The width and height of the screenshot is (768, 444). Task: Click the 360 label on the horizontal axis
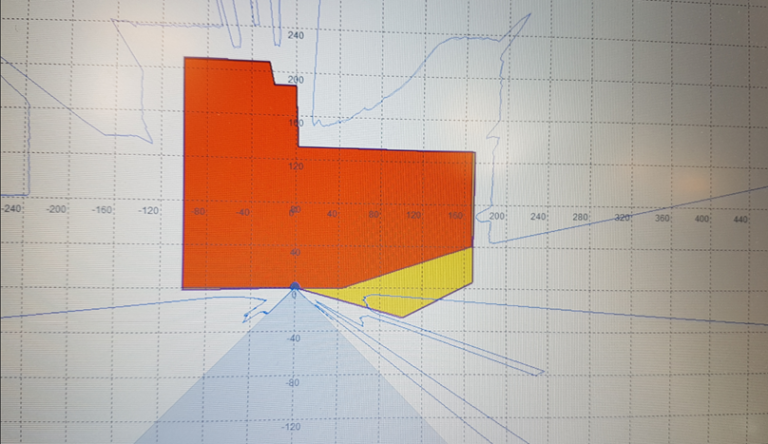click(x=662, y=217)
